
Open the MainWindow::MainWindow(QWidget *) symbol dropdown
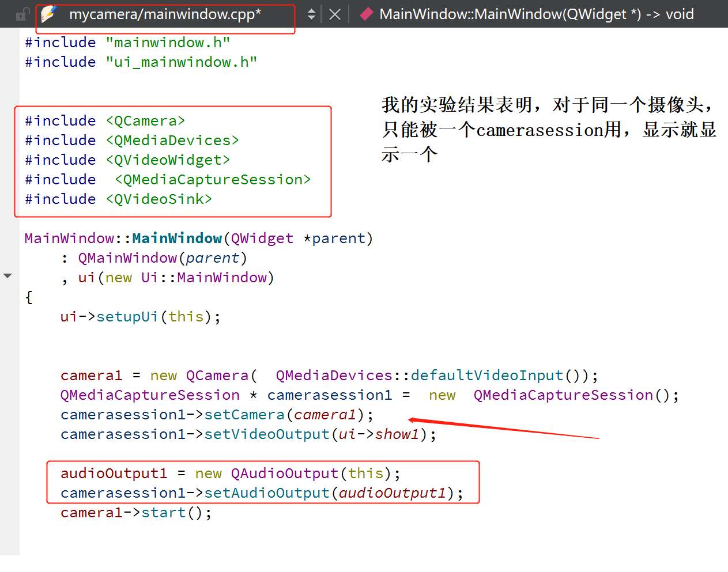[x=536, y=14]
